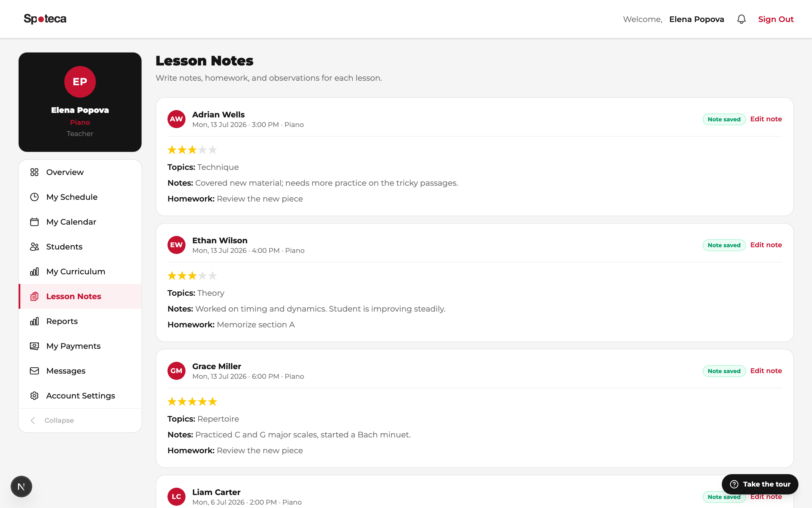Viewport: 812px width, 508px height.
Task: Open Account Settings
Action: (x=80, y=396)
